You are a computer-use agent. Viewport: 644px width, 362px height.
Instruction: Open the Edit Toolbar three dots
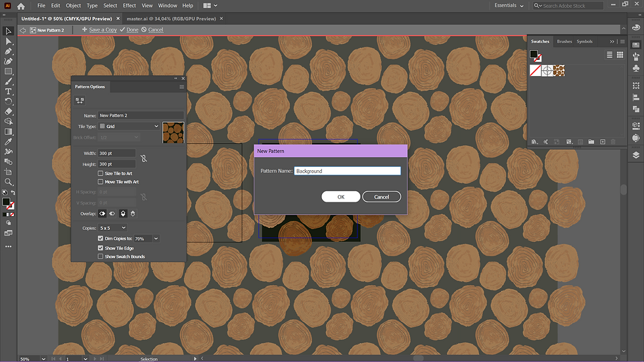click(8, 246)
